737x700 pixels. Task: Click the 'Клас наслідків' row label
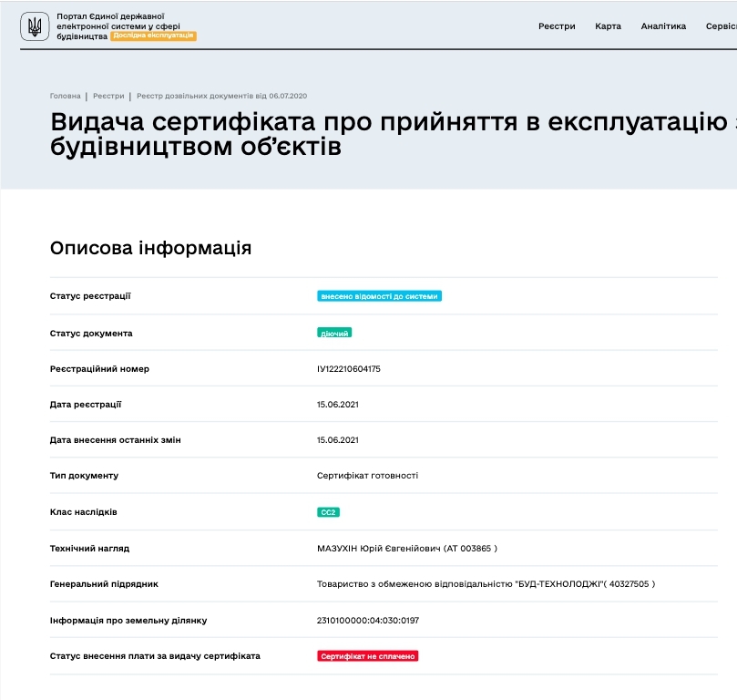click(83, 512)
